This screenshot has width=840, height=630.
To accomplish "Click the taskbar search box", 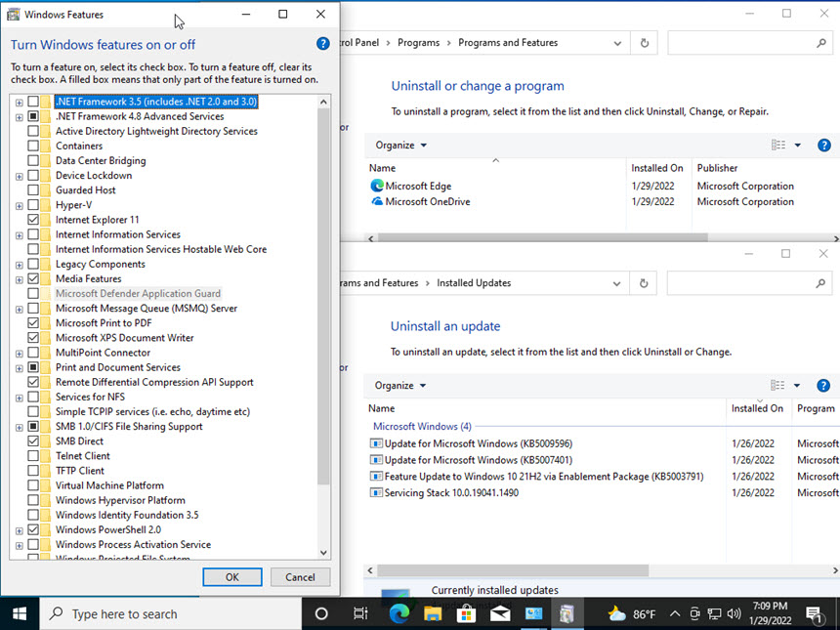I will pos(170,614).
